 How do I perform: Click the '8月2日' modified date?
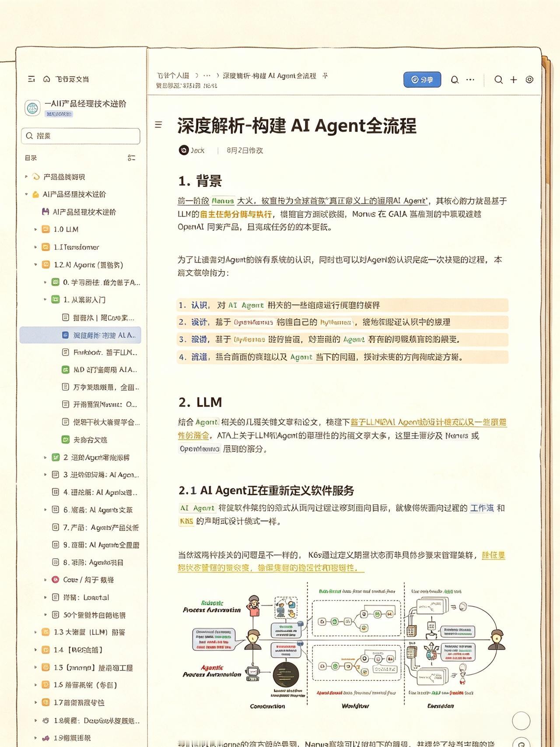click(x=245, y=150)
